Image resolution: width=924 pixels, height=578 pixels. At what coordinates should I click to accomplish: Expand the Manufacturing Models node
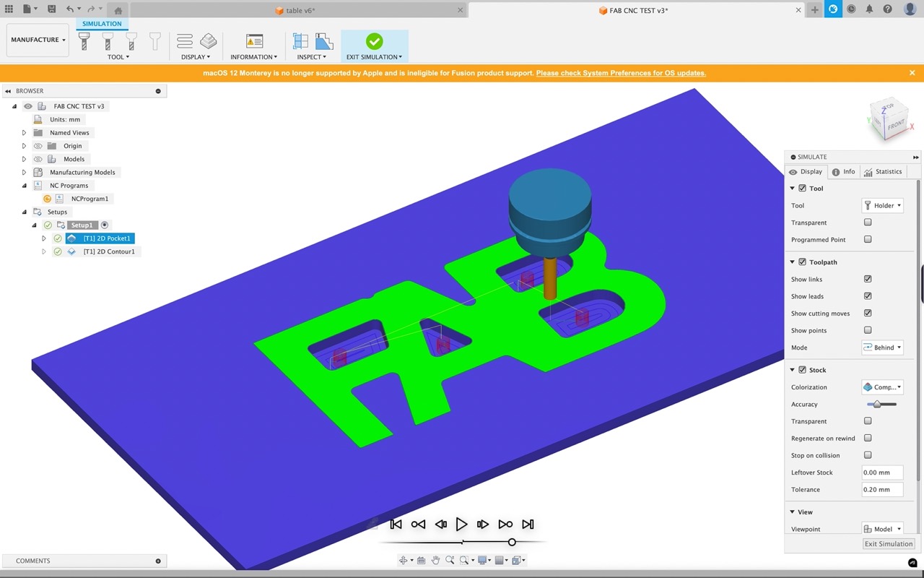pyautogui.click(x=24, y=173)
